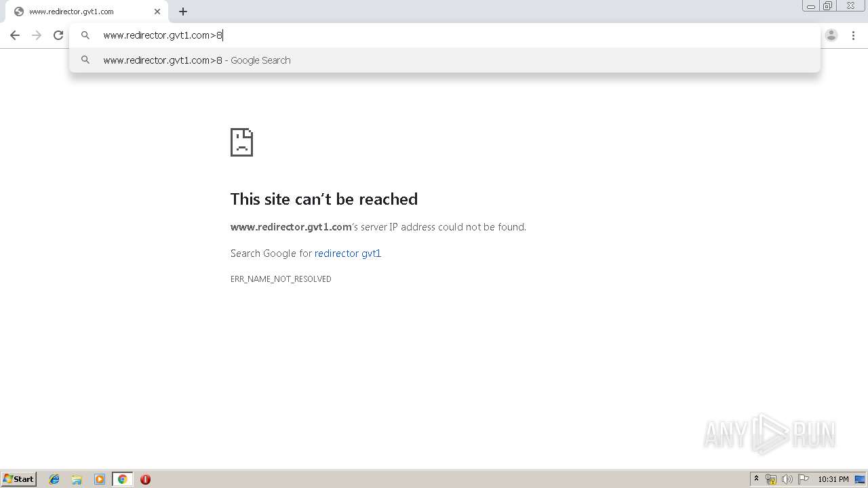Click the volume speaker tray icon
Screen dimensions: 868x488
click(787, 479)
